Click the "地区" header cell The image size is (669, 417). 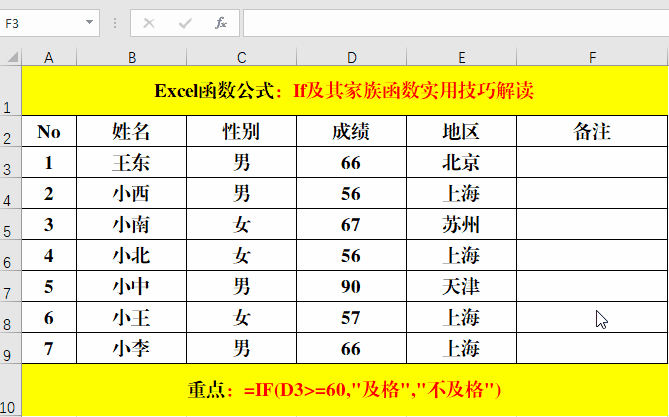point(462,131)
